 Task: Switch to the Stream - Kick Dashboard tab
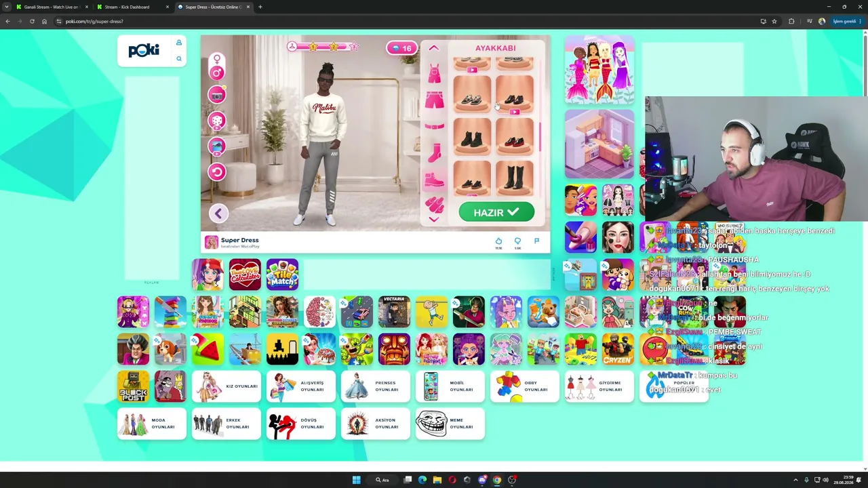point(132,7)
